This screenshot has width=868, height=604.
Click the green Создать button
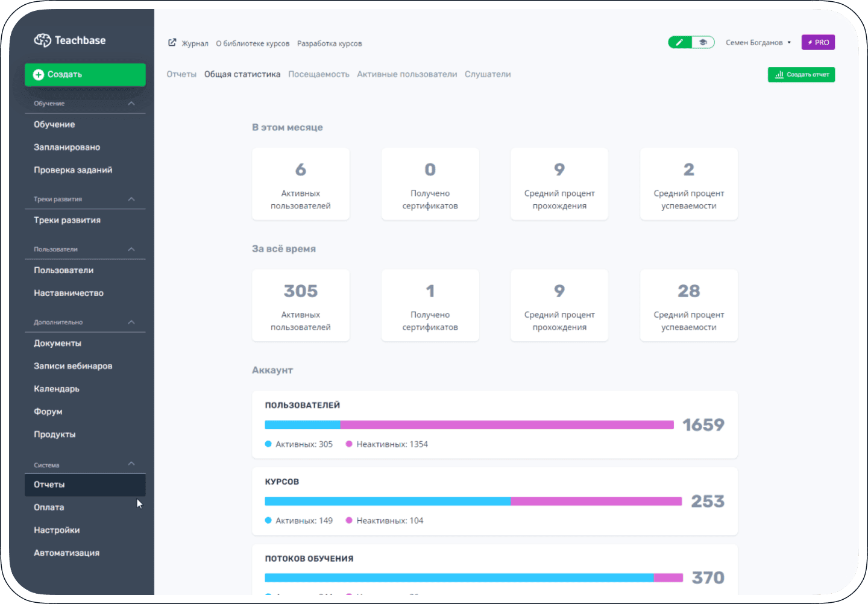pos(85,75)
